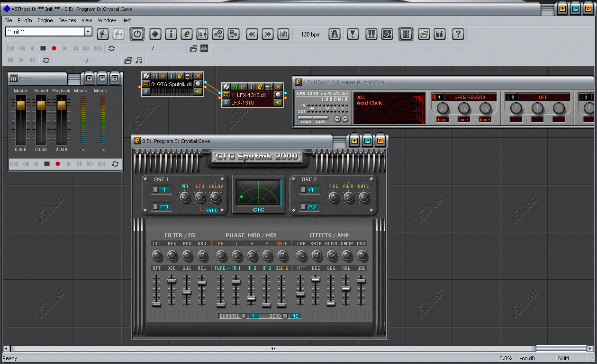Click the help question mark toolbar icon

click(458, 34)
